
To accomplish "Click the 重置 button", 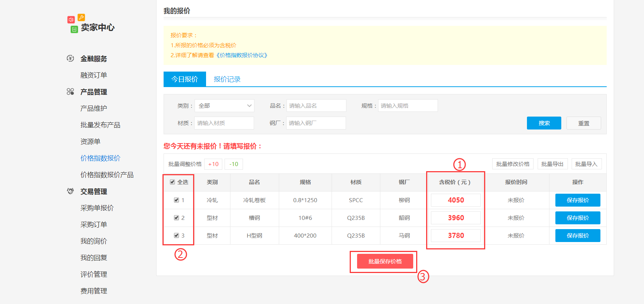I will coord(584,123).
